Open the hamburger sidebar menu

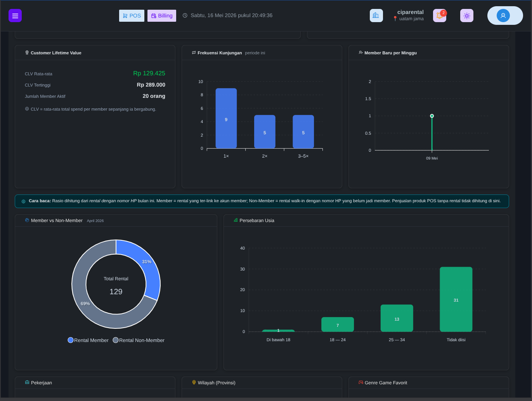pyautogui.click(x=15, y=16)
